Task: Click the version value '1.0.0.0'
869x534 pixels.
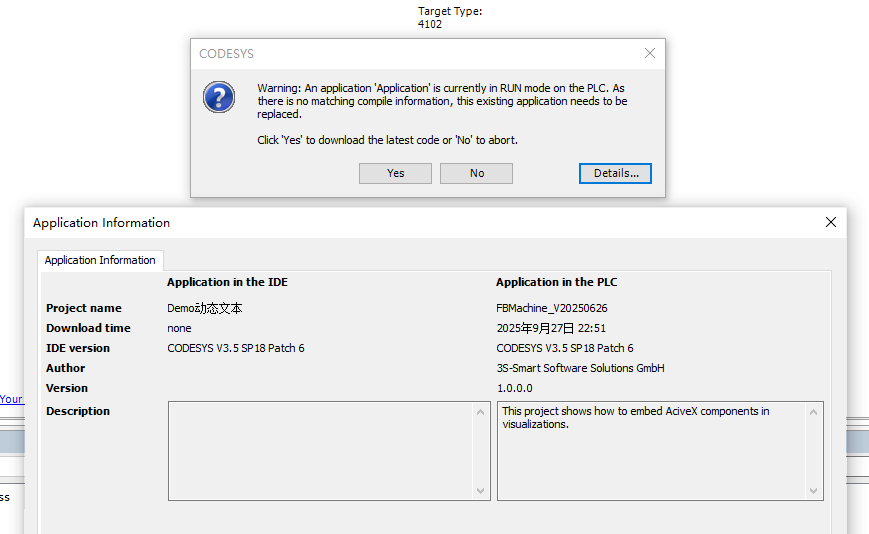Action: (x=514, y=388)
